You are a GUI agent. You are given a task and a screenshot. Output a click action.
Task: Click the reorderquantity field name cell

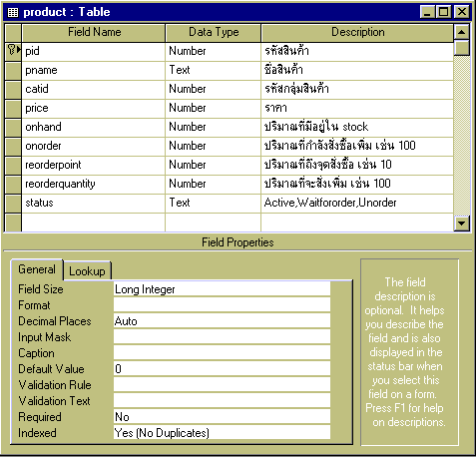click(93, 184)
